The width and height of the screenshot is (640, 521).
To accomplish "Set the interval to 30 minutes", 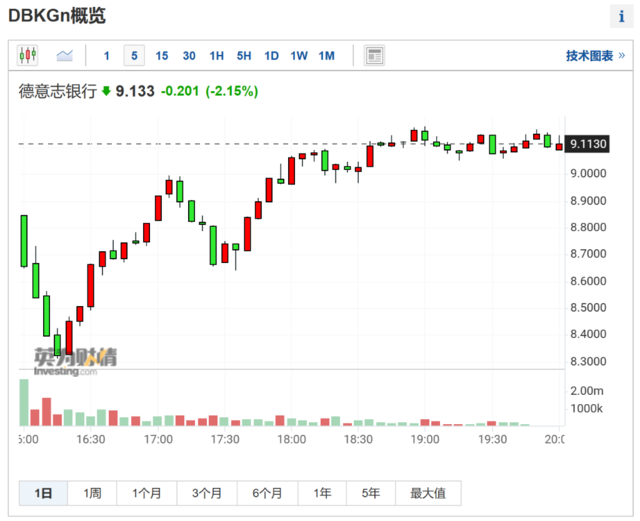I will point(189,56).
